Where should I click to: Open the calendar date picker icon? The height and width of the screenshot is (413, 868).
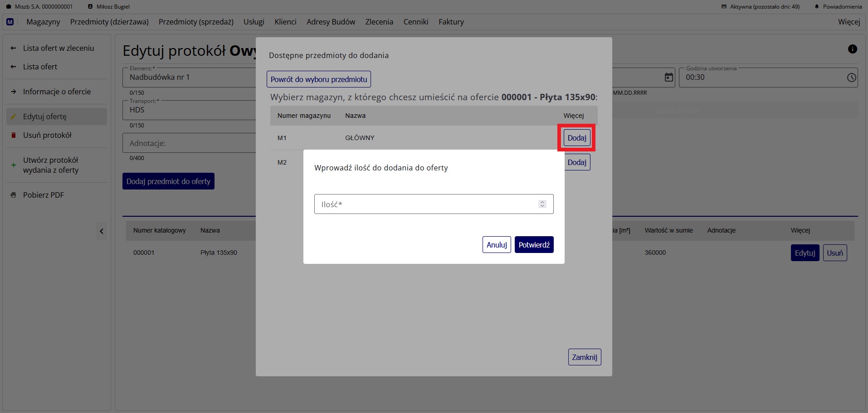669,78
